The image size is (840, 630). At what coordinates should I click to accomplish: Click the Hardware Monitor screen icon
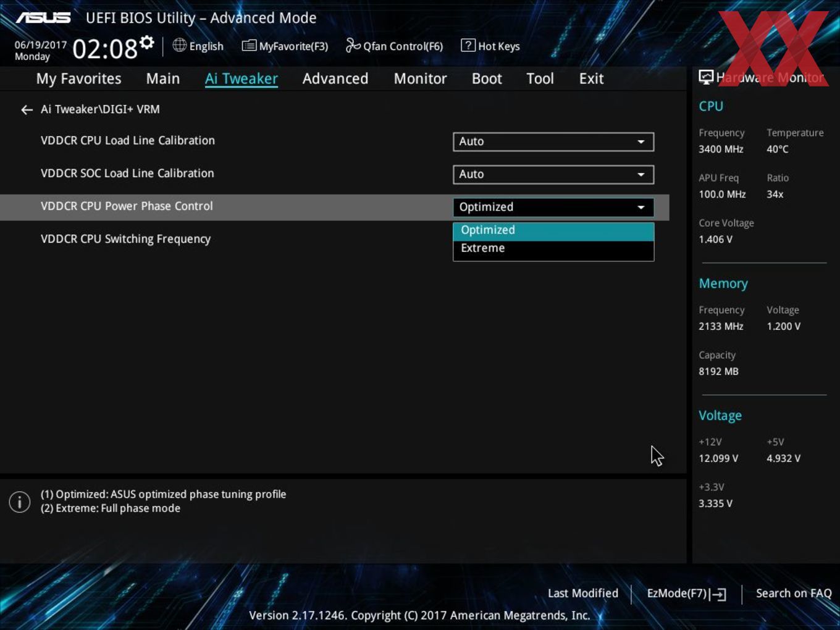706,77
